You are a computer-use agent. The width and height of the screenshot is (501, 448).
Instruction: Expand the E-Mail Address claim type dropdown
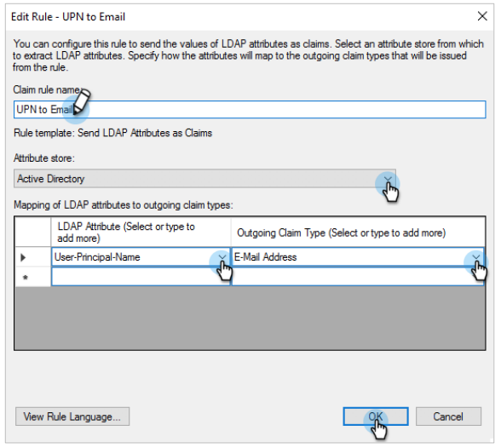click(476, 256)
